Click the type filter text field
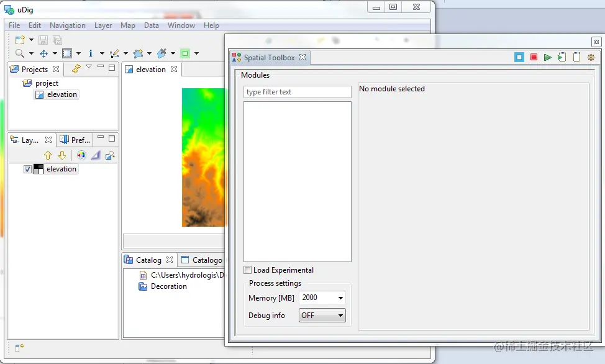This screenshot has width=605, height=364. (x=298, y=92)
